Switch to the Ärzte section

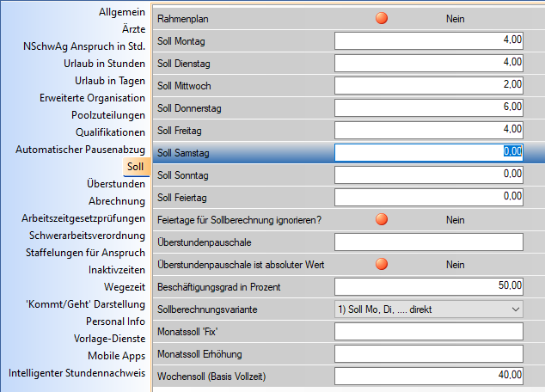click(133, 30)
